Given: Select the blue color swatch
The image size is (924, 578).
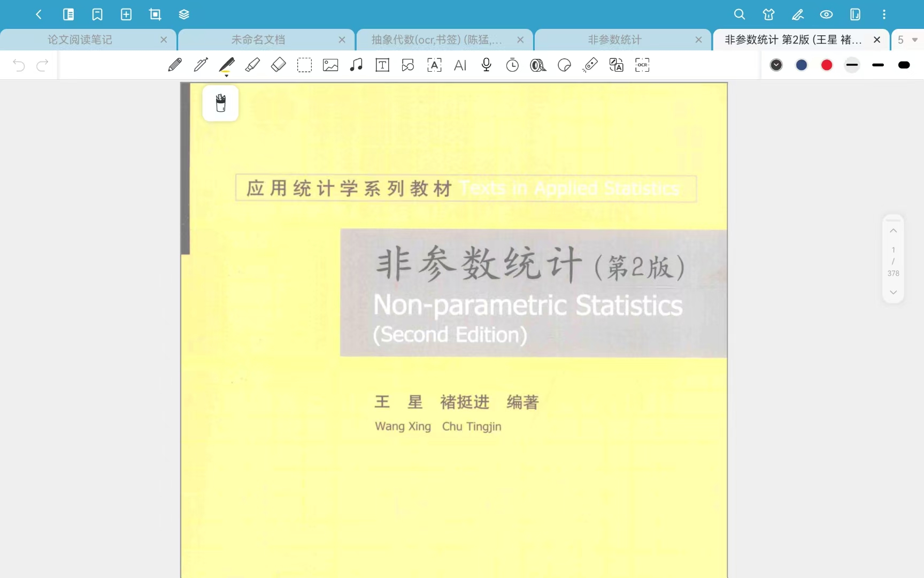Looking at the screenshot, I should (802, 65).
